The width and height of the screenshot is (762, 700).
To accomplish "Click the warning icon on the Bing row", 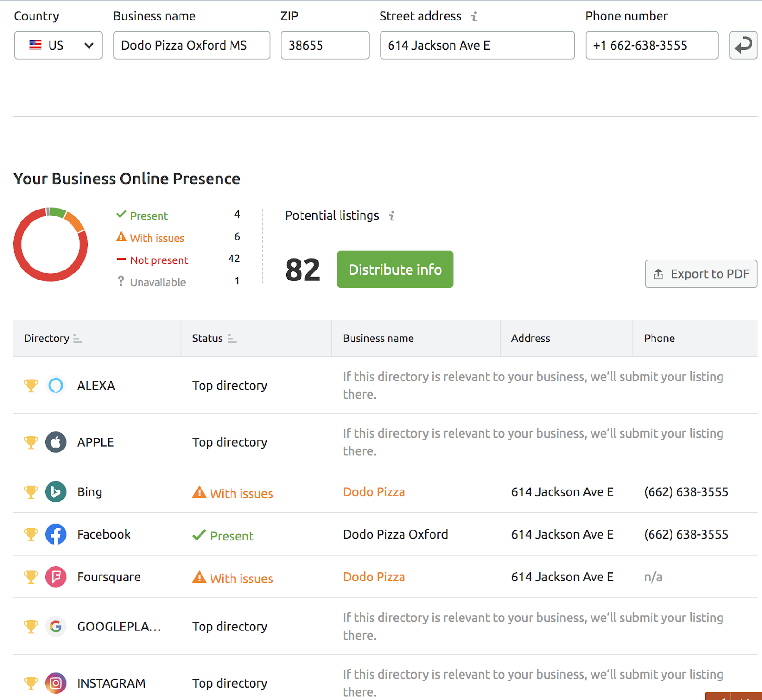I will click(x=199, y=492).
